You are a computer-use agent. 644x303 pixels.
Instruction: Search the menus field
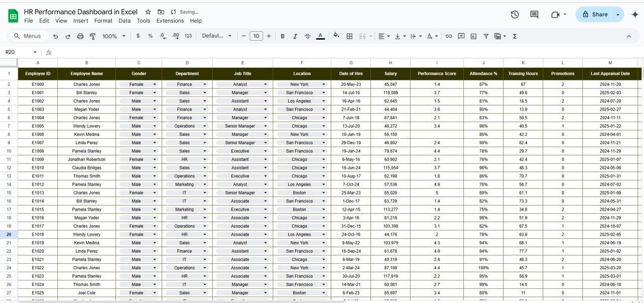coord(29,36)
